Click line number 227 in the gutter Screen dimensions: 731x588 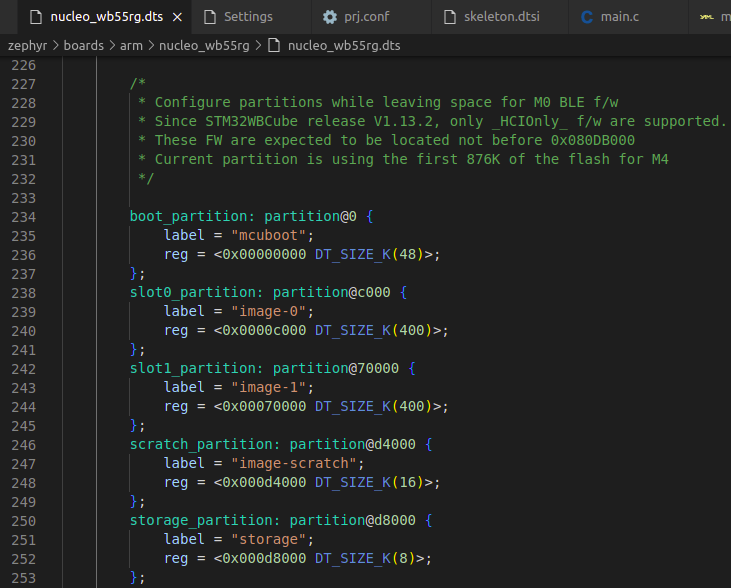tap(23, 84)
